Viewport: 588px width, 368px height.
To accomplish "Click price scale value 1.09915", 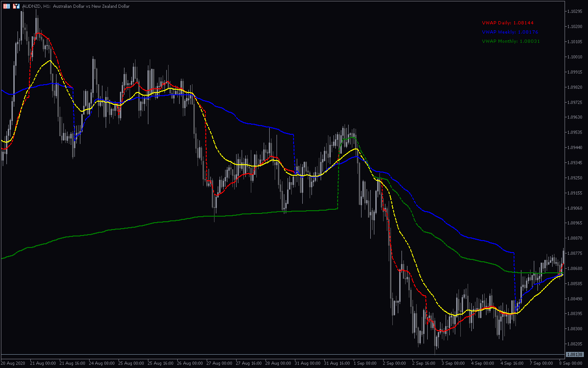I will coord(576,72).
